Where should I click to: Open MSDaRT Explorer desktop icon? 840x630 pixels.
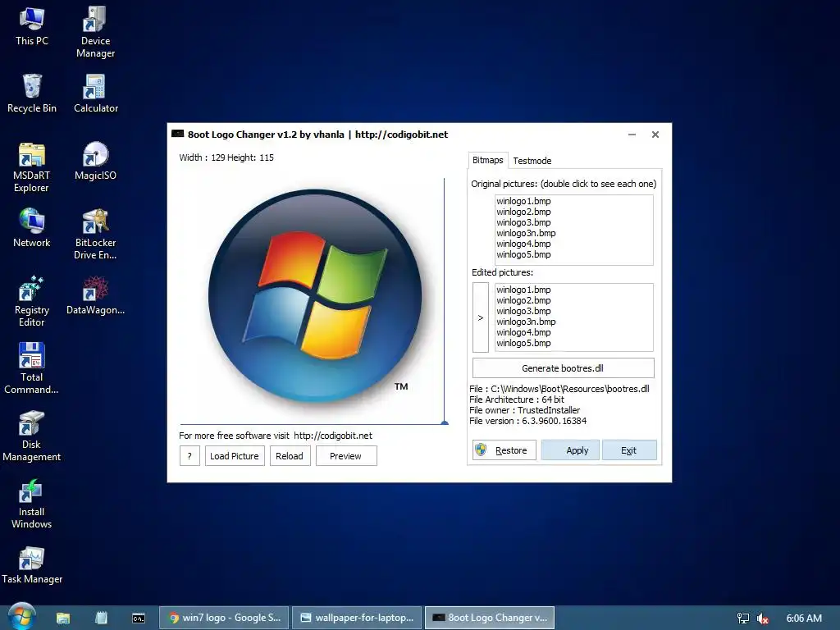(x=32, y=167)
